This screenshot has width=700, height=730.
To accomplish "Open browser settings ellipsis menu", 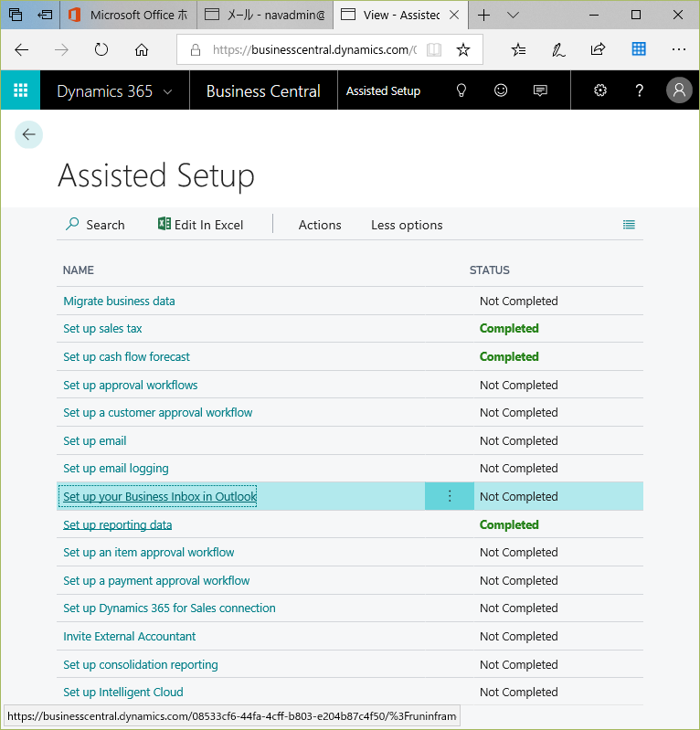I will [x=679, y=49].
